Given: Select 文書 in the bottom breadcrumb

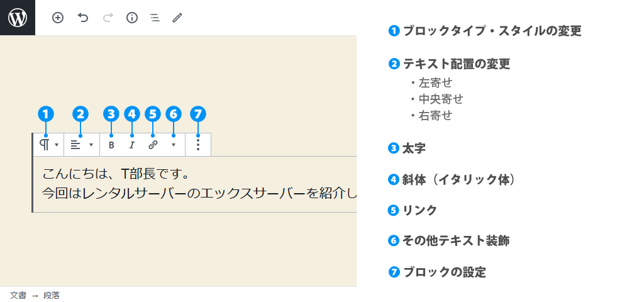Looking at the screenshot, I should 18,295.
